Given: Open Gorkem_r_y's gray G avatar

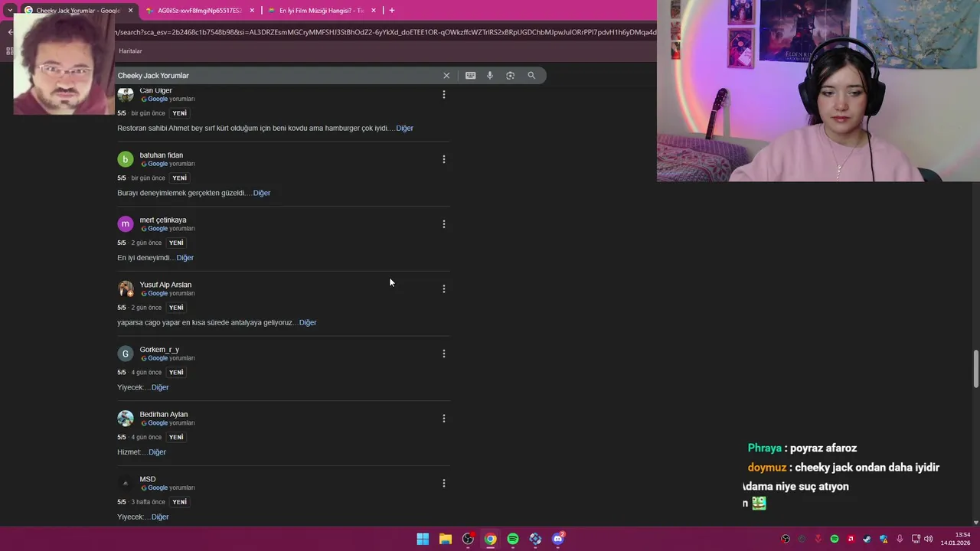Looking at the screenshot, I should coord(126,354).
